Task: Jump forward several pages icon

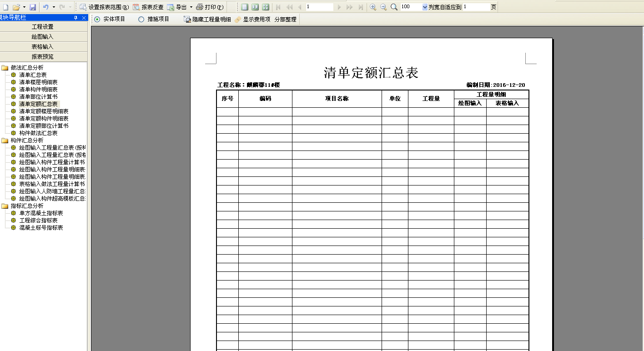Action: pyautogui.click(x=350, y=7)
